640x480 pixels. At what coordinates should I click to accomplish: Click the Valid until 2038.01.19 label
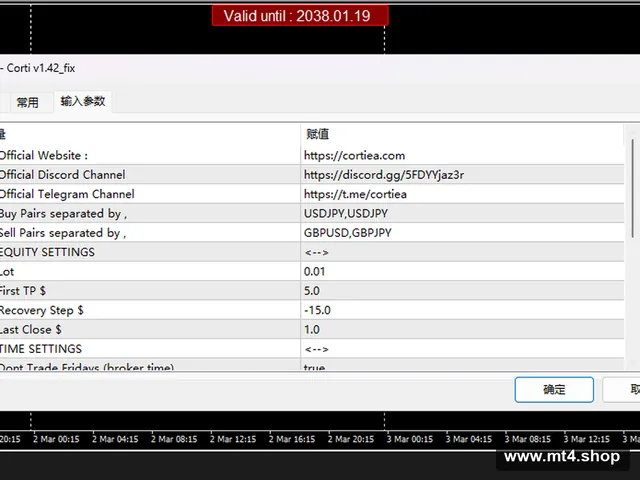tap(300, 16)
